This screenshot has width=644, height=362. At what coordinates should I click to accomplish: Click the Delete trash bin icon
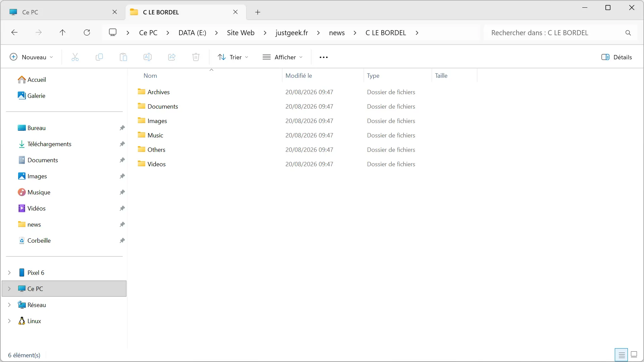(196, 57)
